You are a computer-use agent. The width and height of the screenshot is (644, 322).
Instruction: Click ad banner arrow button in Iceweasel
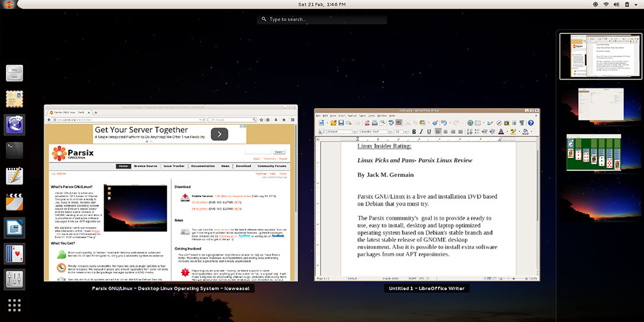click(x=219, y=134)
